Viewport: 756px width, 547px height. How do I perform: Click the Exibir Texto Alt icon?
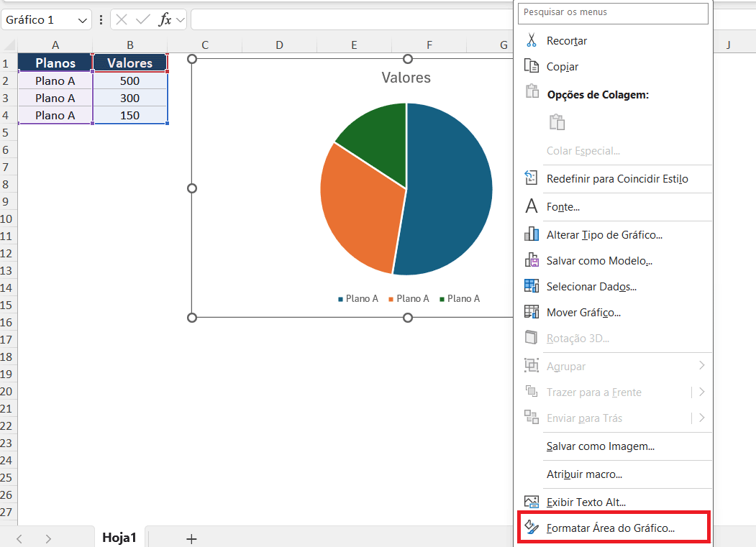pyautogui.click(x=532, y=502)
